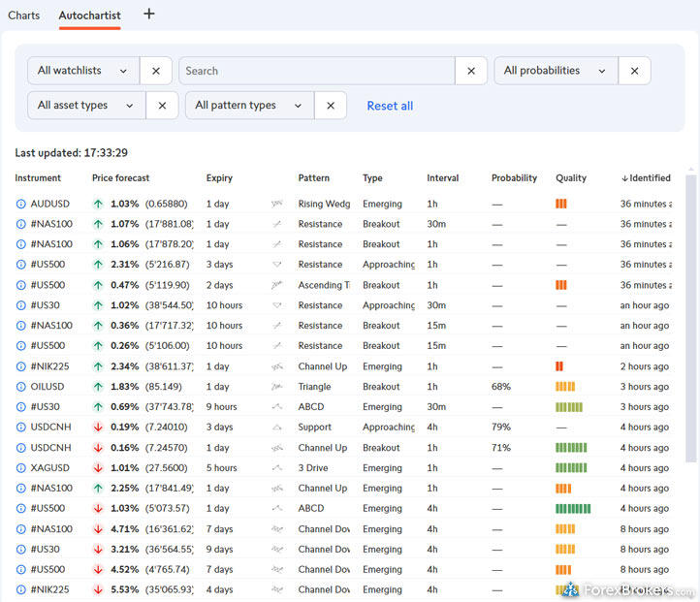The height and width of the screenshot is (602, 700).
Task: Sort by Instrument column header
Action: 38,178
